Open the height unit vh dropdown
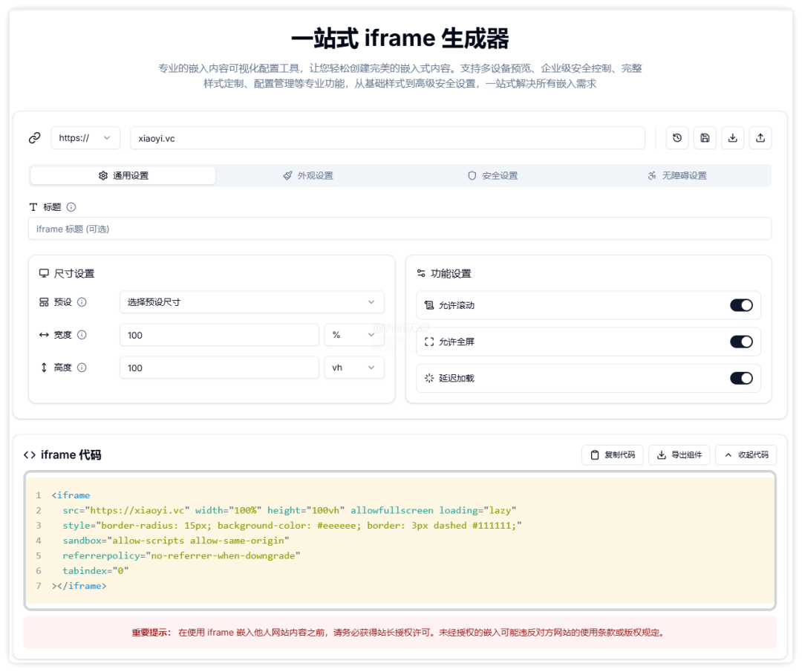802x672 pixels. (354, 368)
